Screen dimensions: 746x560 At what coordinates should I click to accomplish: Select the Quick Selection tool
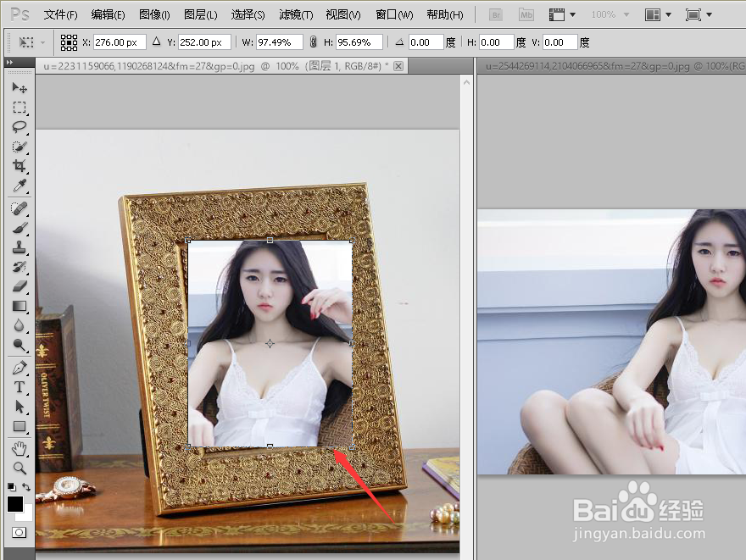click(19, 147)
